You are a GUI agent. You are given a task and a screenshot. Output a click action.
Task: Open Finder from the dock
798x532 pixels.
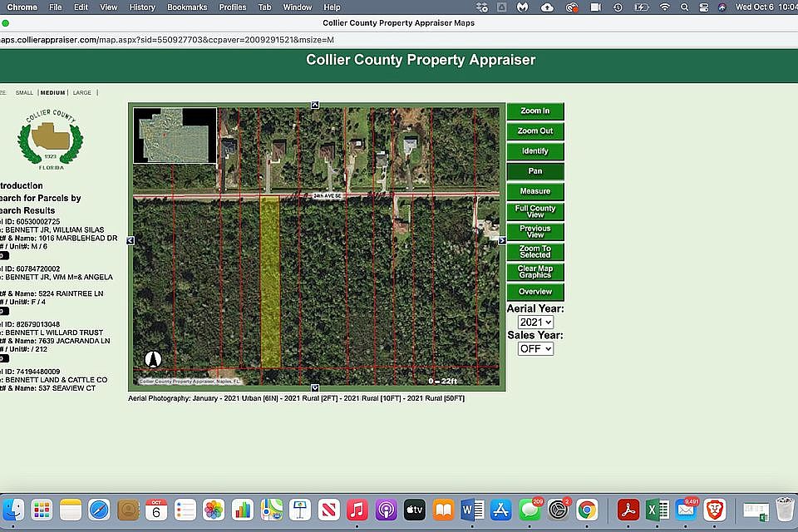(13, 510)
